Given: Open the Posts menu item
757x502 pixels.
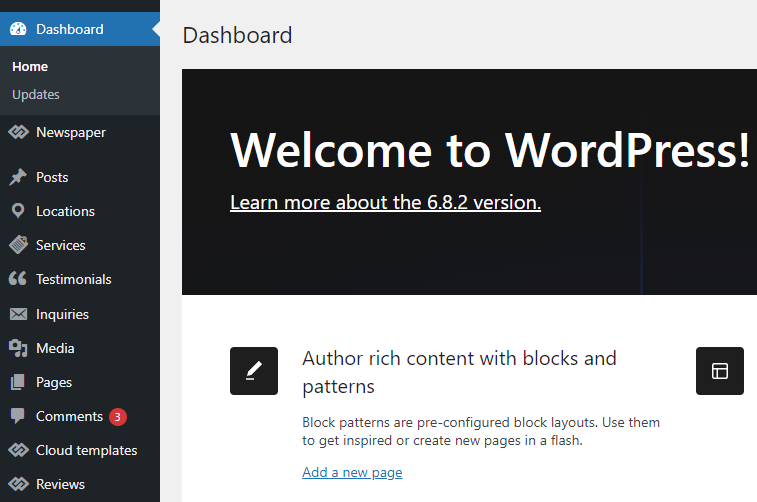Looking at the screenshot, I should tap(52, 177).
